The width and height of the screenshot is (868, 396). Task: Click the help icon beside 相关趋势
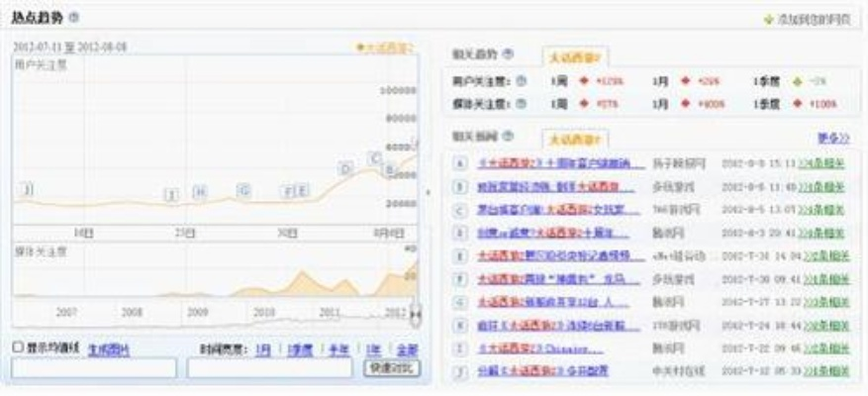pyautogui.click(x=508, y=54)
